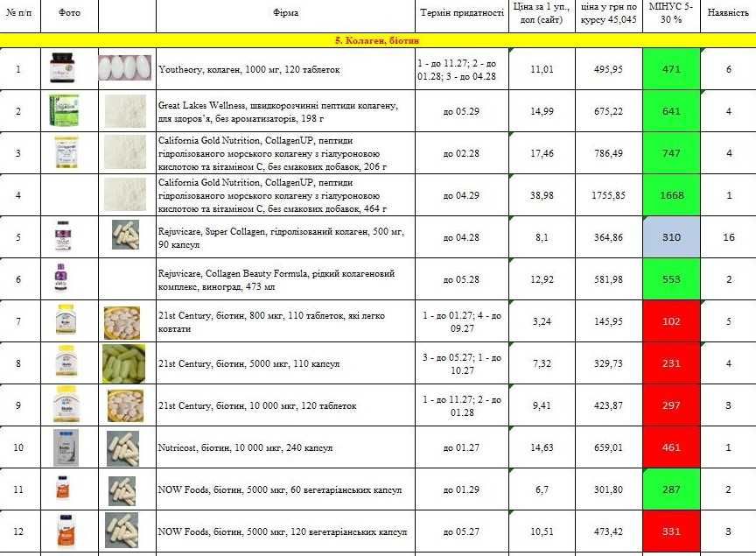Select the expiry cell 3 - до 05.27; 1 - до 10.27
The image size is (756, 556).
[462, 363]
